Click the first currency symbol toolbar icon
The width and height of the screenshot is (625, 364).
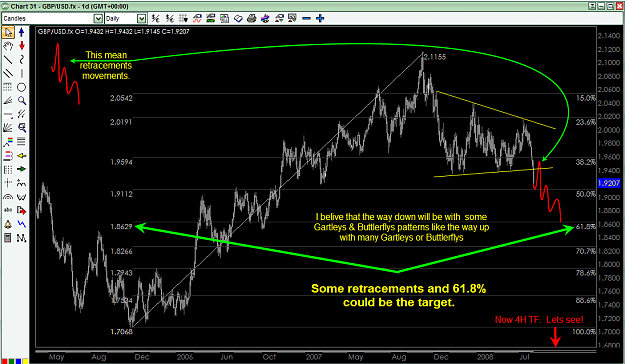tap(156, 18)
